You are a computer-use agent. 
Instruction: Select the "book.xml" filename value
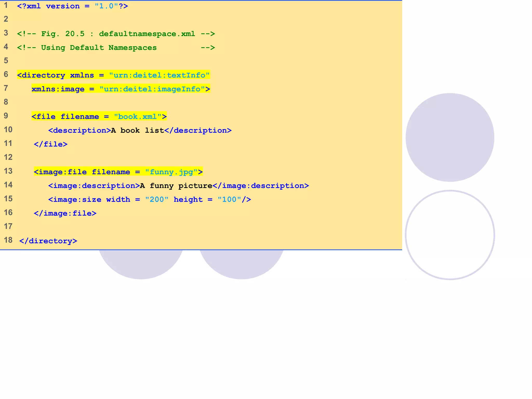coord(138,116)
